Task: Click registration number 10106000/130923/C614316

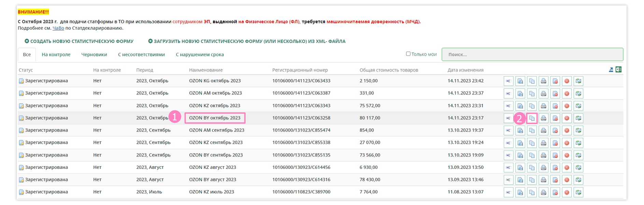Action: 301,180
